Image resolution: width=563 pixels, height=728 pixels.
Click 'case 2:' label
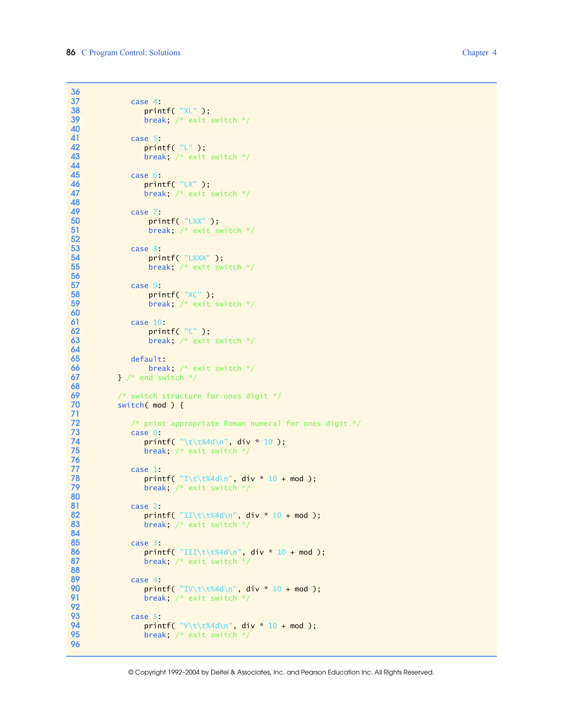click(146, 506)
